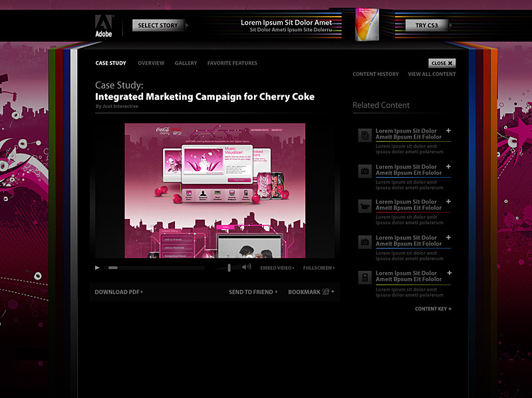Click the document icon in first related item
This screenshot has width=532, height=398.
coord(365,136)
